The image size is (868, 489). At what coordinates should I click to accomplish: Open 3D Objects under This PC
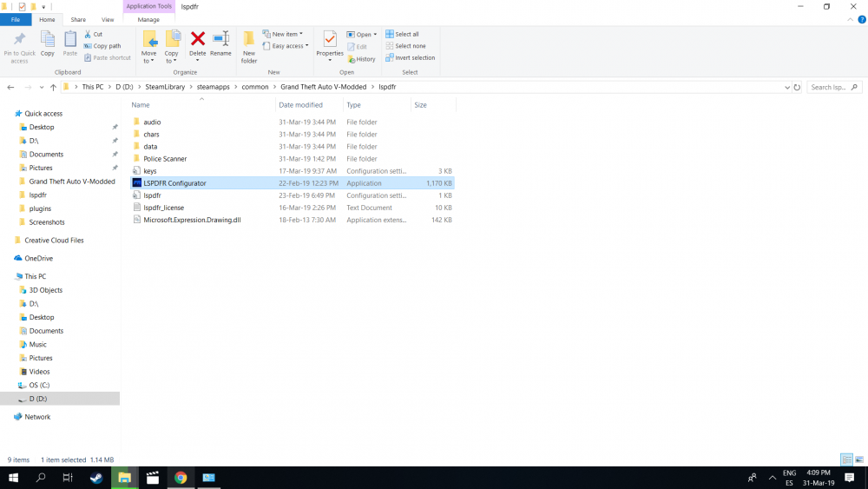pyautogui.click(x=45, y=289)
